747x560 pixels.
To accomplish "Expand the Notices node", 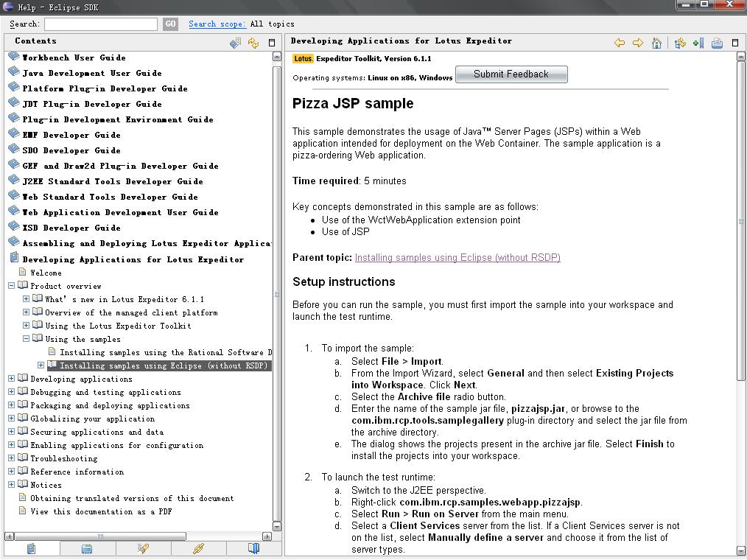I will point(12,485).
